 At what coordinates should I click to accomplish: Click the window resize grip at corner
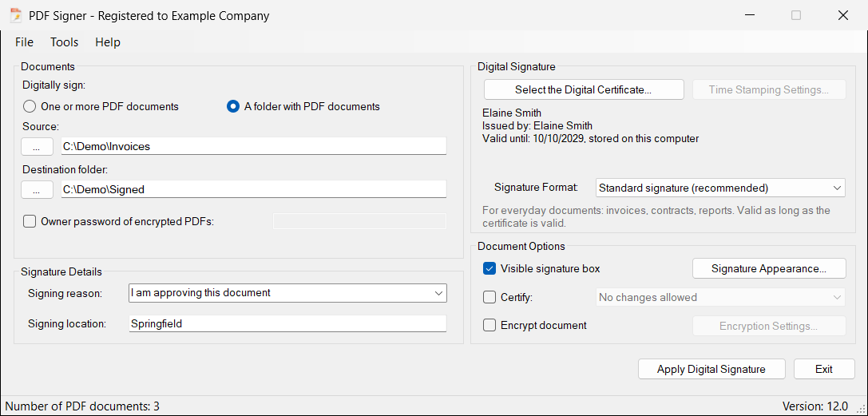tap(860, 408)
